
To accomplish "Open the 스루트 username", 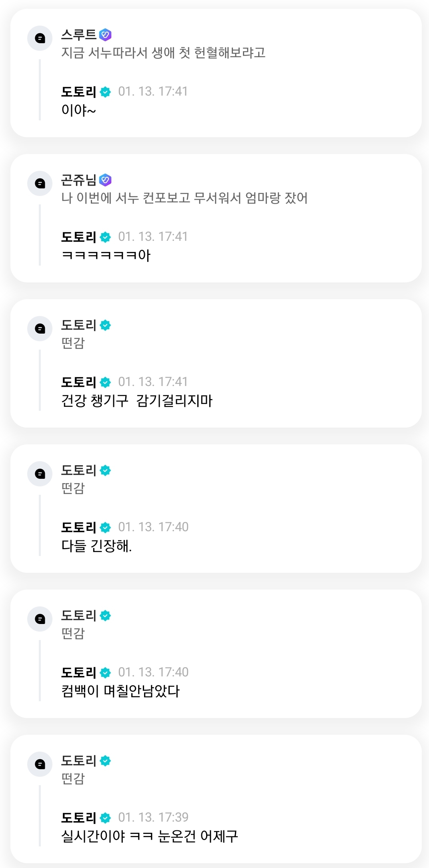I will [x=79, y=35].
